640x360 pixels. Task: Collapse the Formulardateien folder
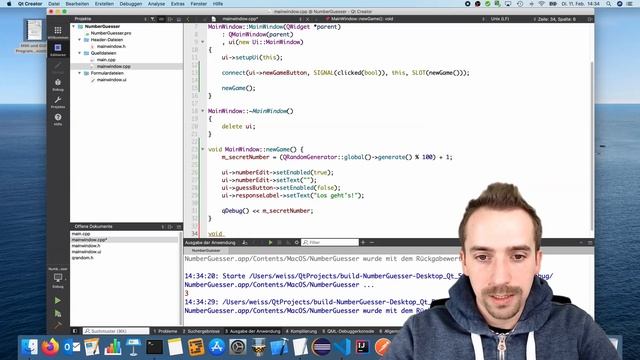tap(80, 73)
